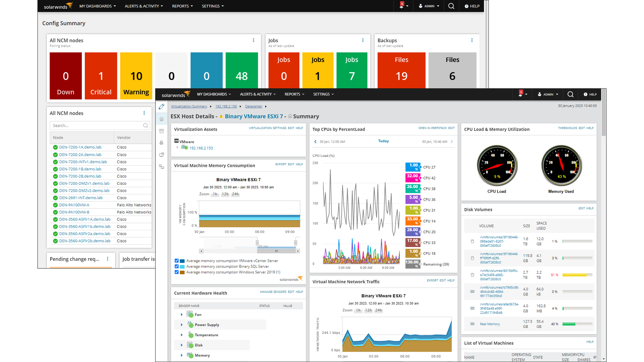This screenshot has height=362, width=644.
Task: Open the search magnifier in the top bar
Action: (x=571, y=94)
